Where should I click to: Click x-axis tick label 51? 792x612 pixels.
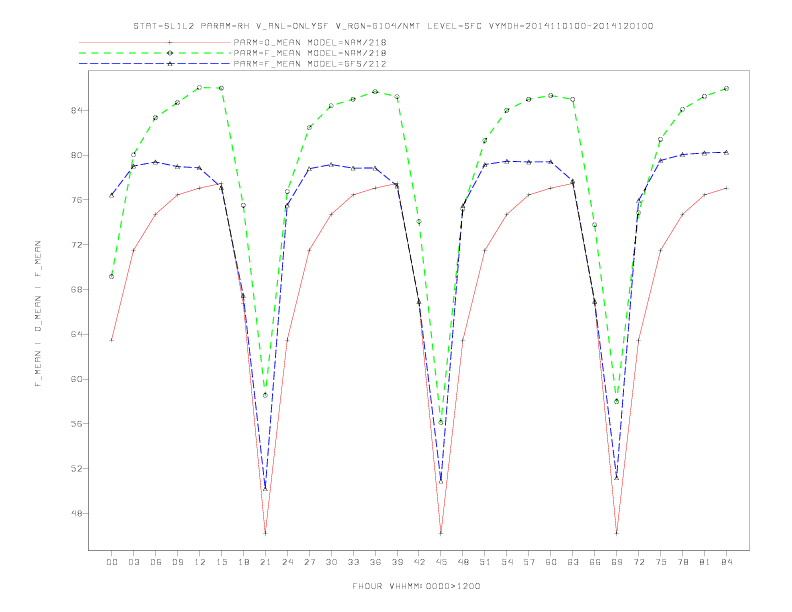[x=485, y=562]
